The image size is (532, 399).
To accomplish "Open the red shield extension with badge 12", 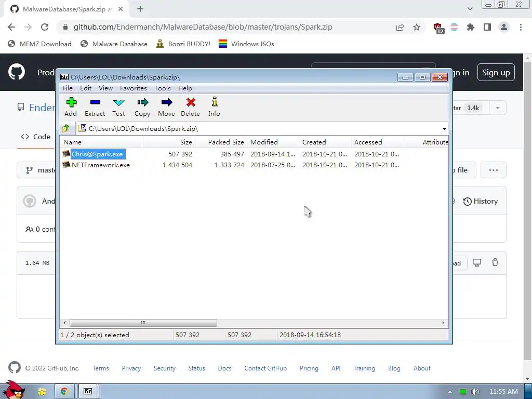I will pos(438,28).
